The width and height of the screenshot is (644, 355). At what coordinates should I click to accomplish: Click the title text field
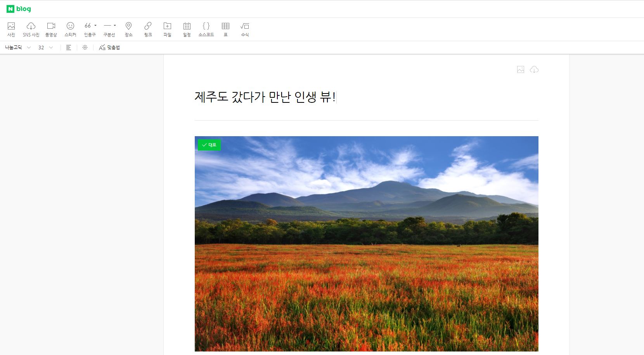pyautogui.click(x=265, y=97)
